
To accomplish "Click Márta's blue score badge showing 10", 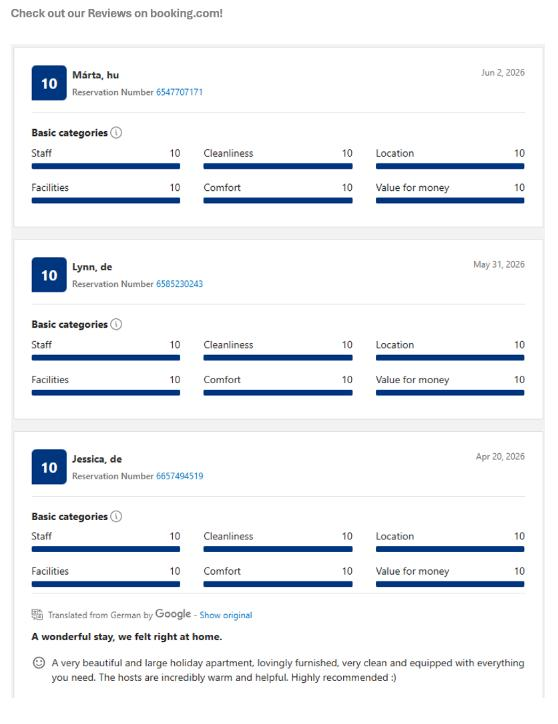I will tap(49, 83).
